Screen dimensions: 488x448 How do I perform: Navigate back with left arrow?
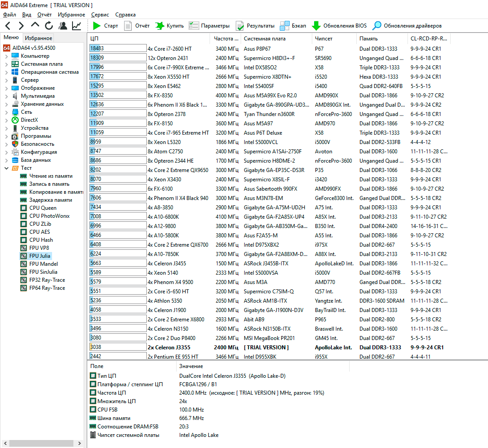click(8, 26)
